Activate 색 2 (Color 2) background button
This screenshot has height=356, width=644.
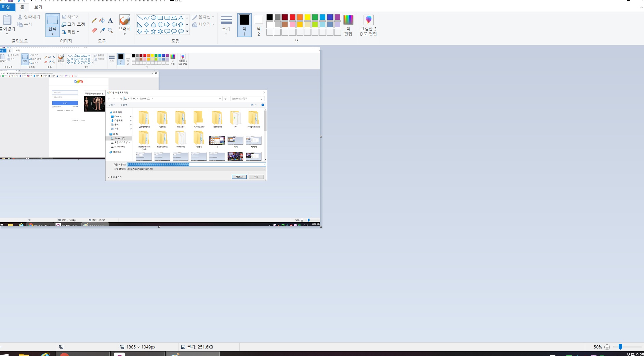point(259,25)
